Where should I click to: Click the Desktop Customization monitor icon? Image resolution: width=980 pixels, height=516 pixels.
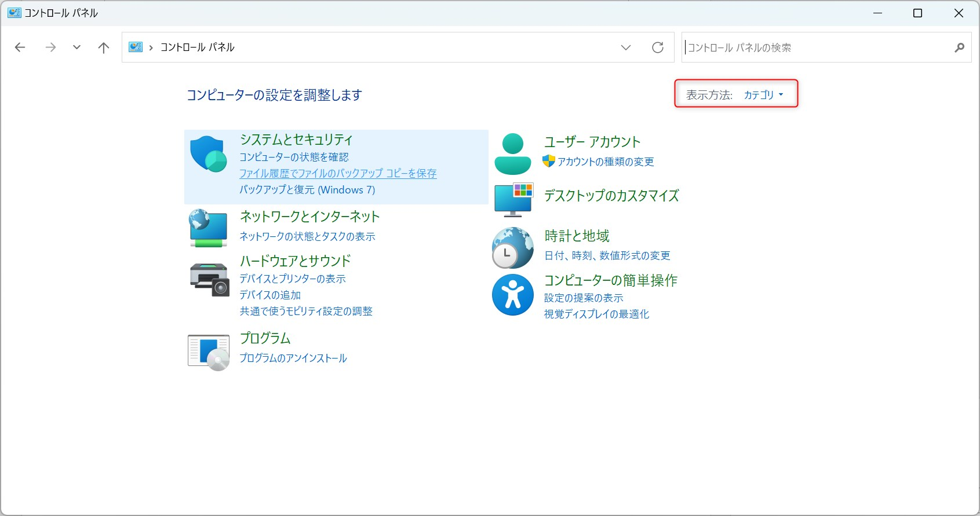pyautogui.click(x=513, y=200)
